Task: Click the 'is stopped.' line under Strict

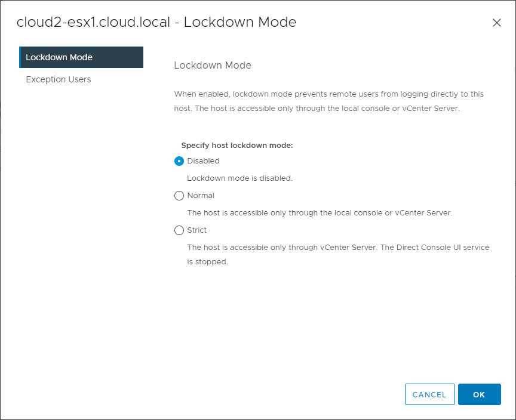Action: pyautogui.click(x=208, y=262)
